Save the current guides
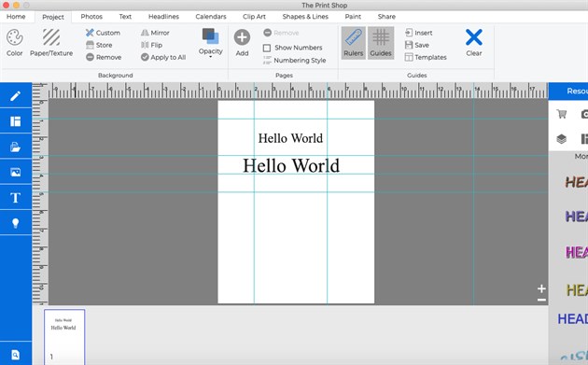This screenshot has height=365, width=588. [416, 45]
